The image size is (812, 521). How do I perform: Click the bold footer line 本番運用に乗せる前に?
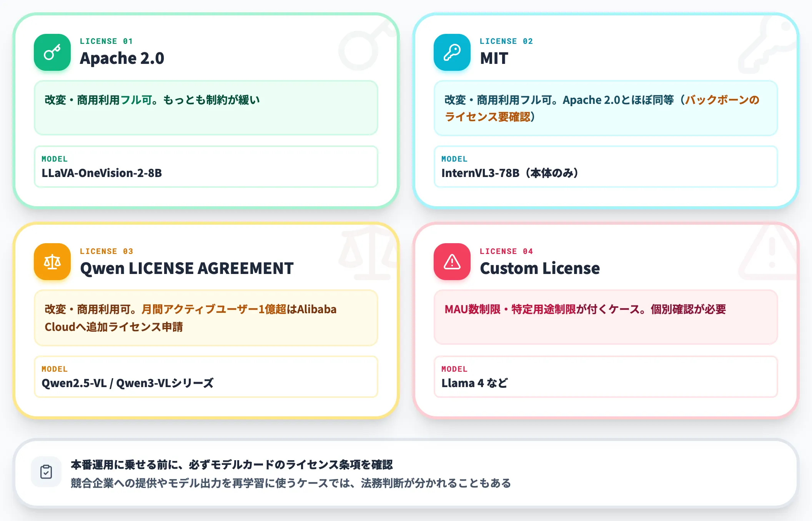[232, 464]
